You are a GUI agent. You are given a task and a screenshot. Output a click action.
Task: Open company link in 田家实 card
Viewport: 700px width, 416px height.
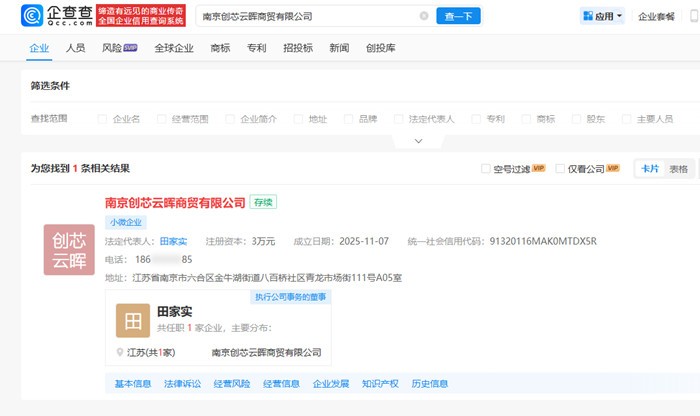(267, 353)
